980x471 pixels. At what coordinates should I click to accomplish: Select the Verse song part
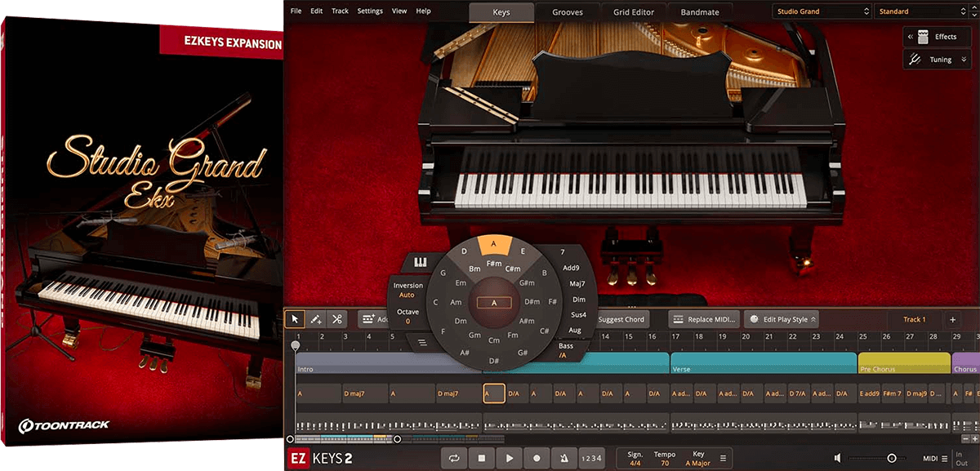pyautogui.click(x=763, y=363)
